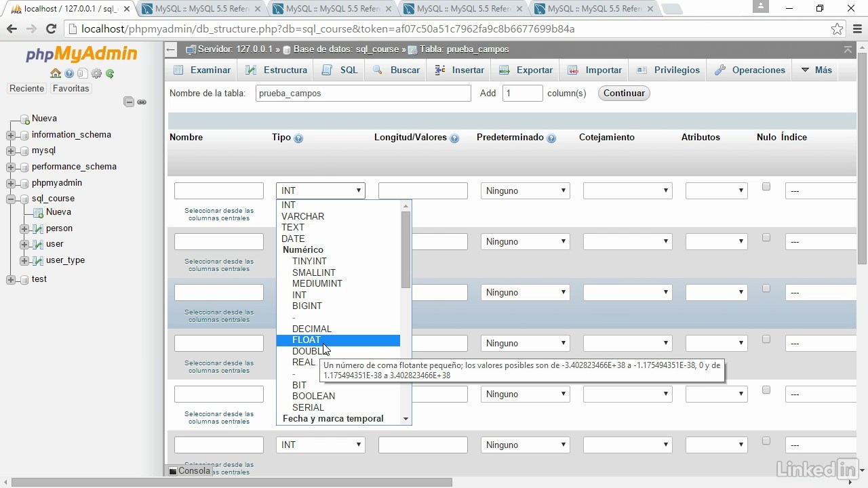868x488 pixels.
Task: Click the Consola icon at the bottom
Action: pyautogui.click(x=173, y=471)
